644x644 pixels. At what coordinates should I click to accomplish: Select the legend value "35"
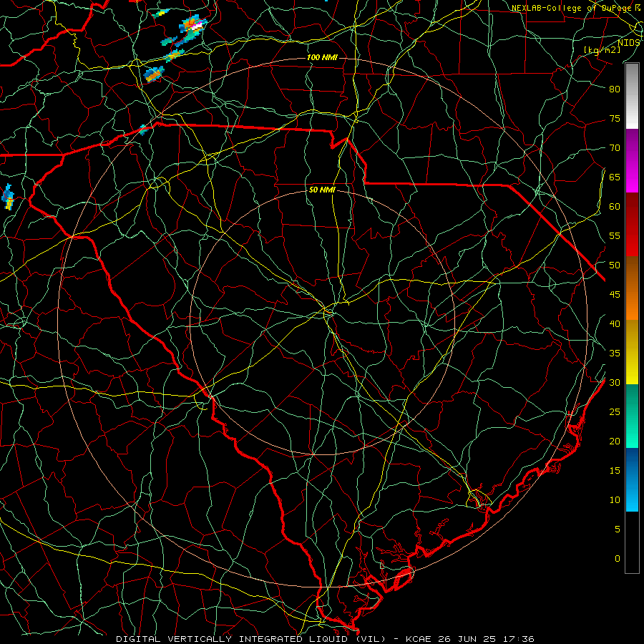click(615, 353)
